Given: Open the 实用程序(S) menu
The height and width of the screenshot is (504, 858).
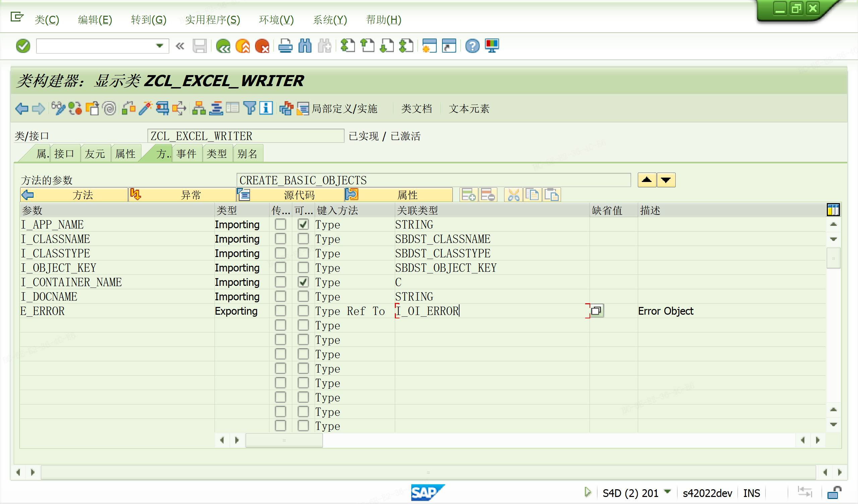Looking at the screenshot, I should 212,20.
